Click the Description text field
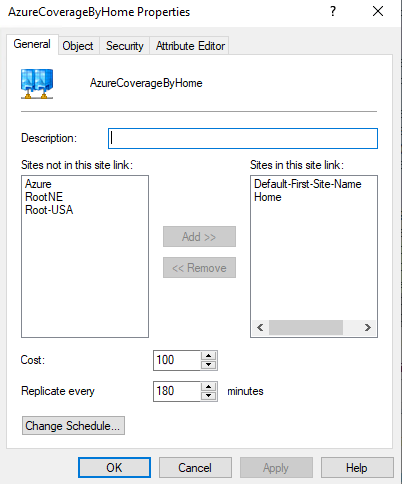 click(243, 138)
